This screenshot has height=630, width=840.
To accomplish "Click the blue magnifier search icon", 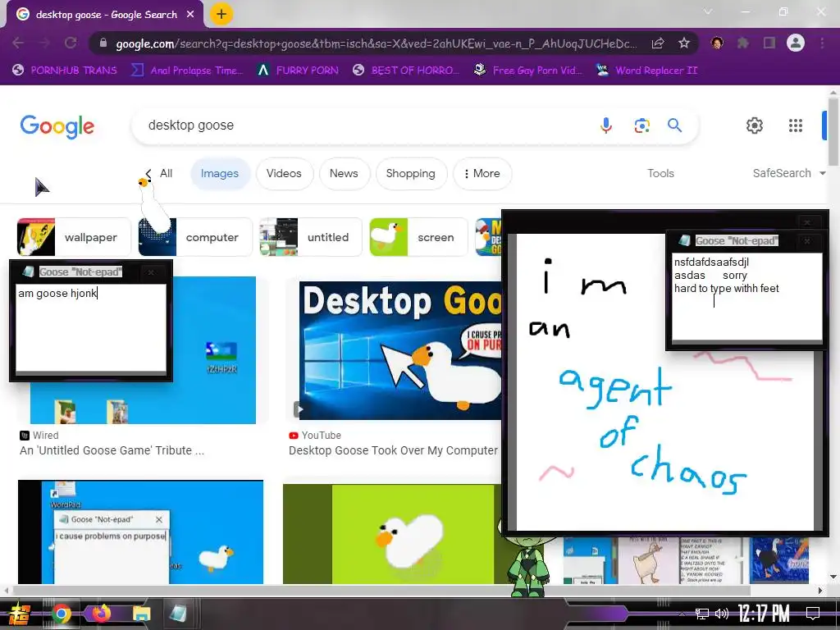I will (x=674, y=126).
